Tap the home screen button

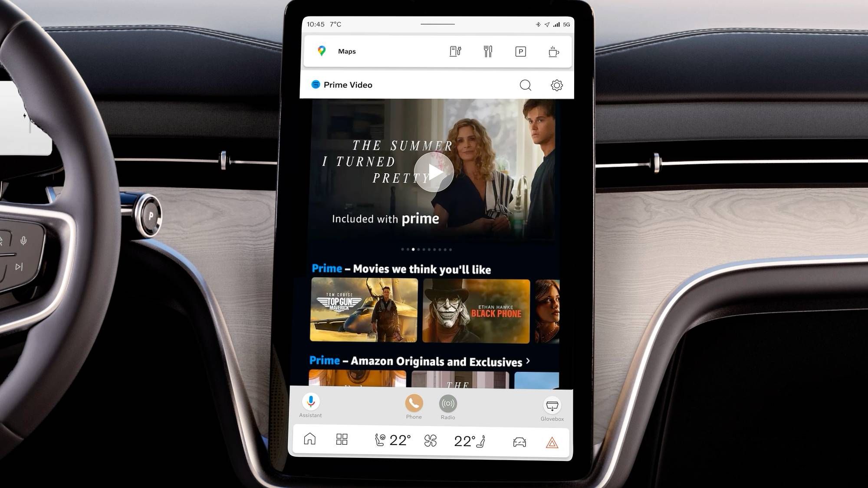click(x=310, y=440)
